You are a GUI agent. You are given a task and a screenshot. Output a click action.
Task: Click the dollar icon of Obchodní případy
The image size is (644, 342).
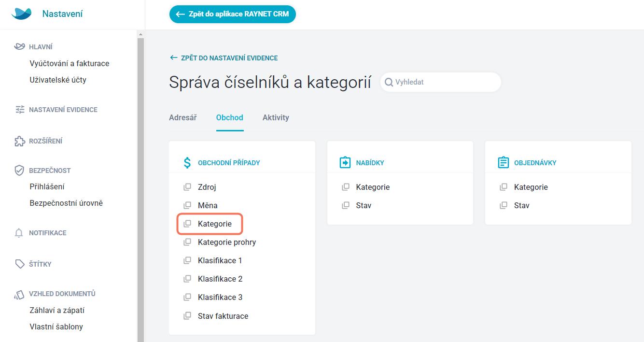click(187, 162)
